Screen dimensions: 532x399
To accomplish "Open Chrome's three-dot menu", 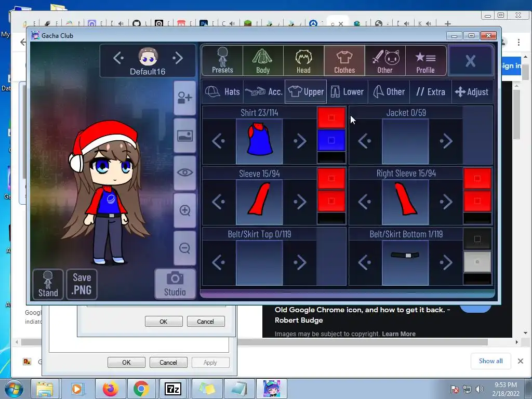I will click(519, 42).
